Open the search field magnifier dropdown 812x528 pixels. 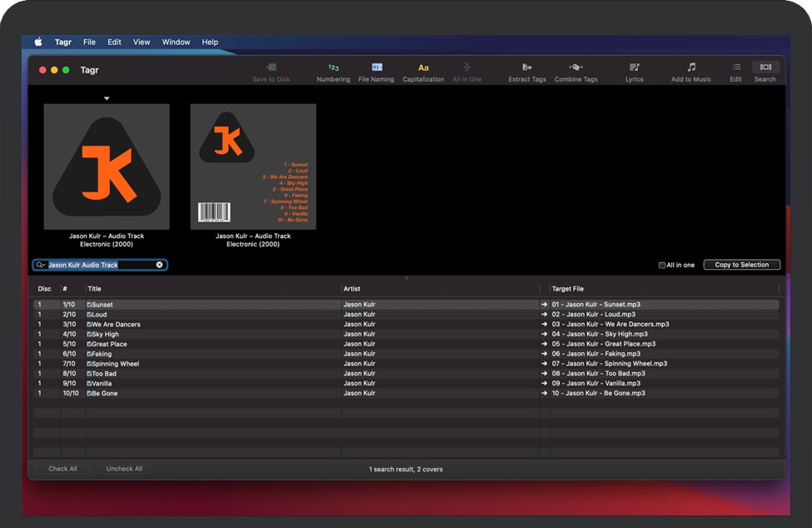40,265
